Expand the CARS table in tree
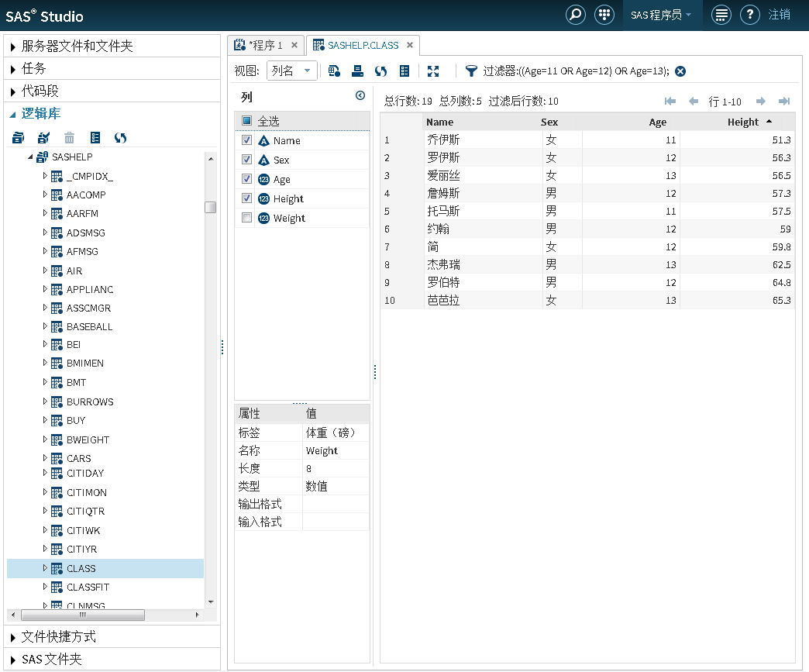 45,458
